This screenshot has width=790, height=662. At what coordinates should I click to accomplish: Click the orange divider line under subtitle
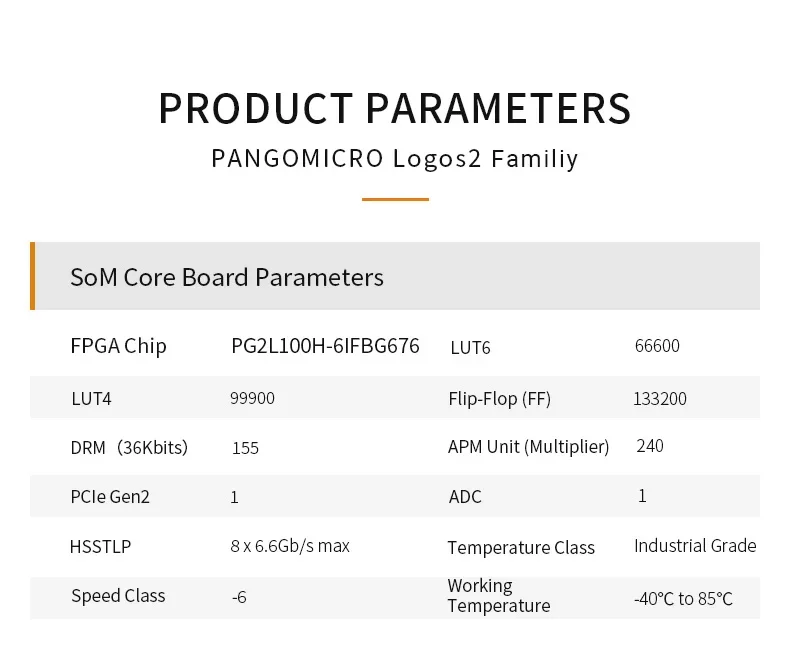pos(395,199)
